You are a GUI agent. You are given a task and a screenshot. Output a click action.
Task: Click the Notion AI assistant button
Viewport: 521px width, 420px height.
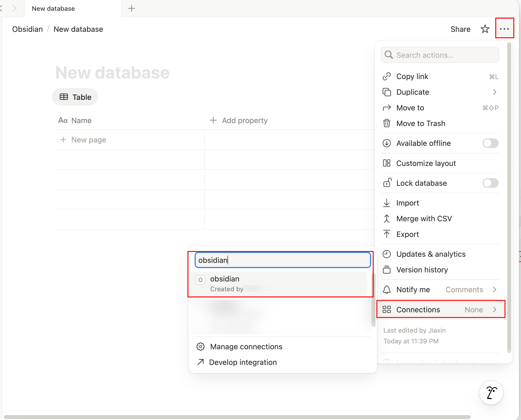pyautogui.click(x=491, y=393)
